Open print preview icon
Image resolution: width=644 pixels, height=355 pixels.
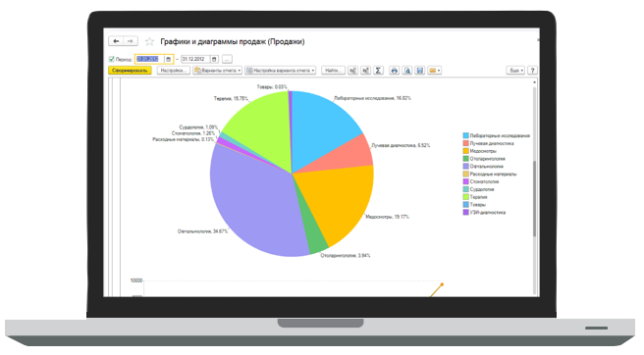407,71
